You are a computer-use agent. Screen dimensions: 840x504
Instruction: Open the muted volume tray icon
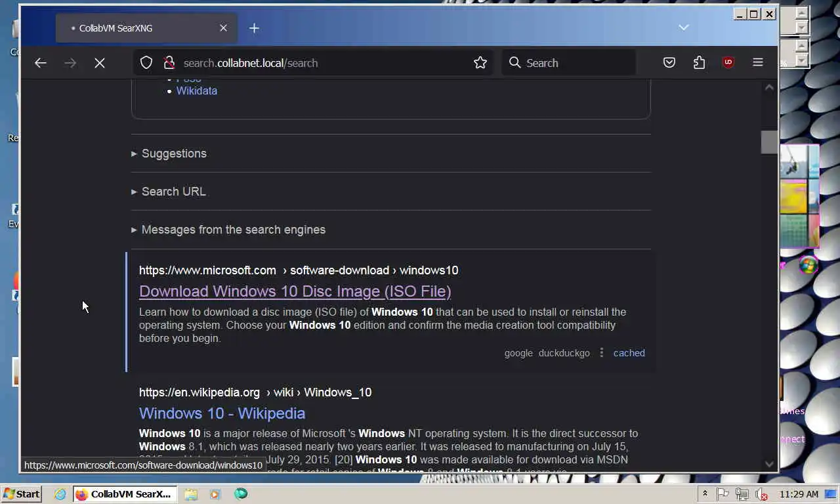coord(761,494)
